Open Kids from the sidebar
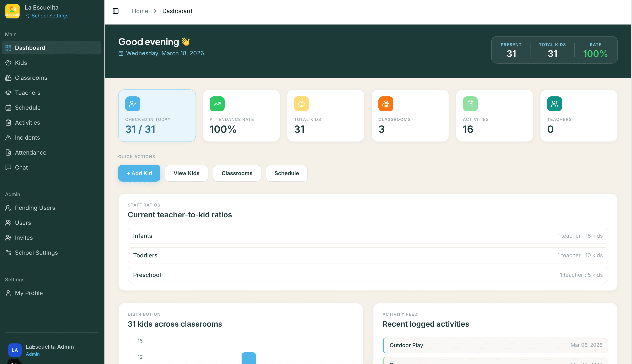632x364 pixels. [x=21, y=63]
